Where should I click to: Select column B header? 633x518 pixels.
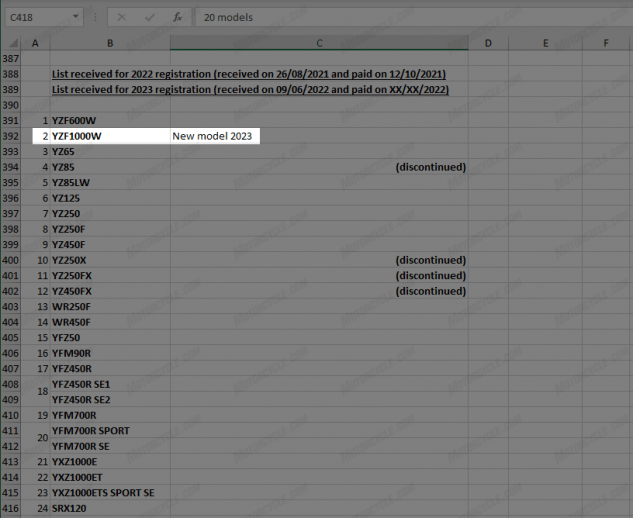click(109, 43)
